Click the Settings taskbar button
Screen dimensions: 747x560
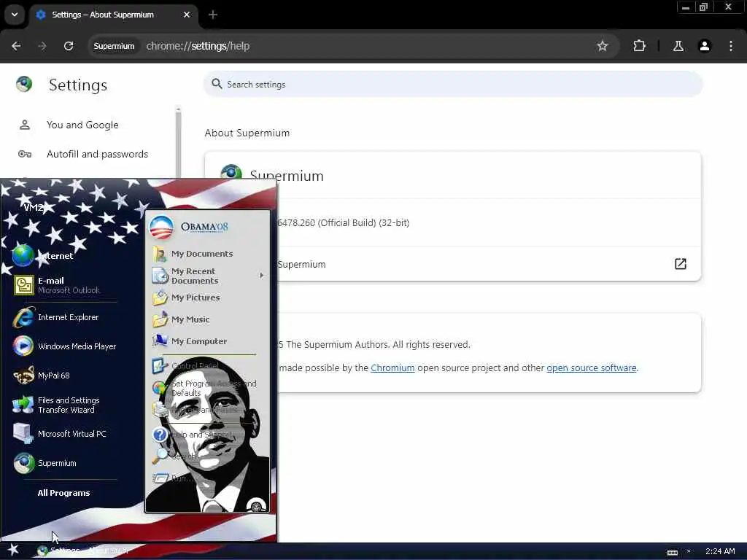[83, 551]
